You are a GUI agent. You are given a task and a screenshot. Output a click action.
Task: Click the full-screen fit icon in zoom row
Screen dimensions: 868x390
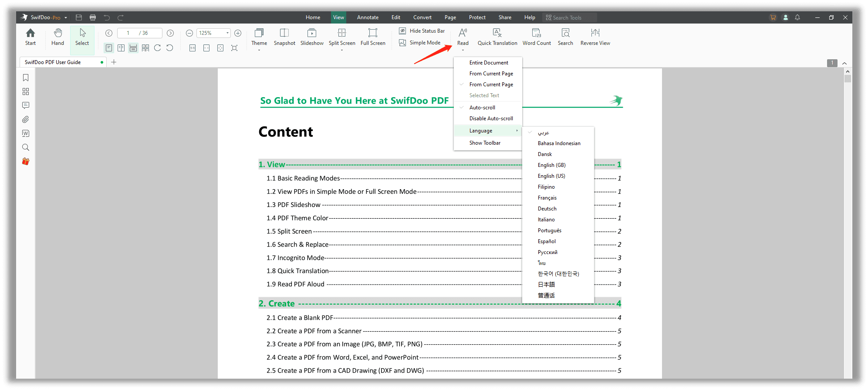coord(234,48)
